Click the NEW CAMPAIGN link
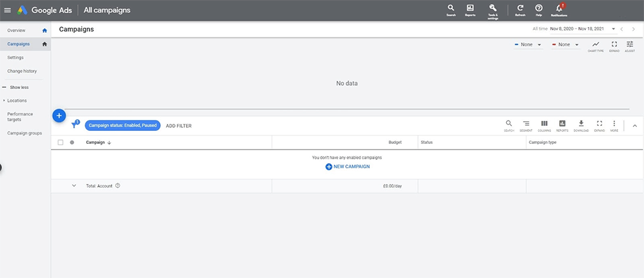This screenshot has height=278, width=644. click(x=347, y=166)
